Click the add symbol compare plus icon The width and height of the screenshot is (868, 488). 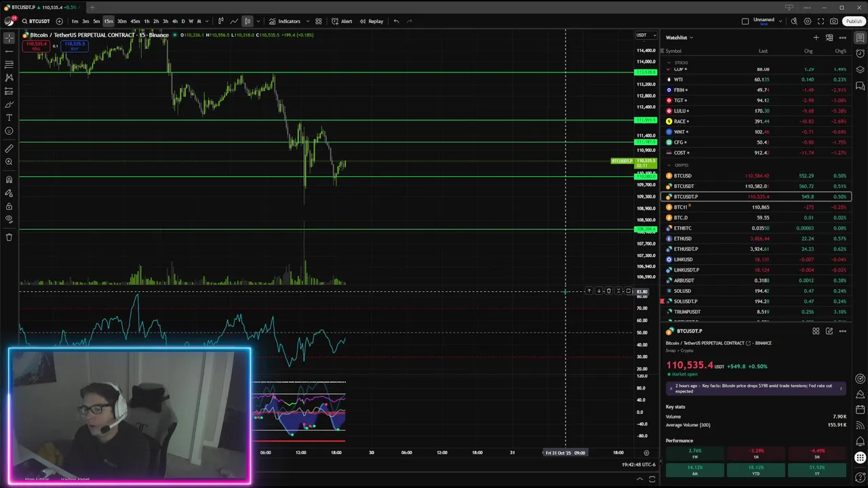(x=60, y=21)
